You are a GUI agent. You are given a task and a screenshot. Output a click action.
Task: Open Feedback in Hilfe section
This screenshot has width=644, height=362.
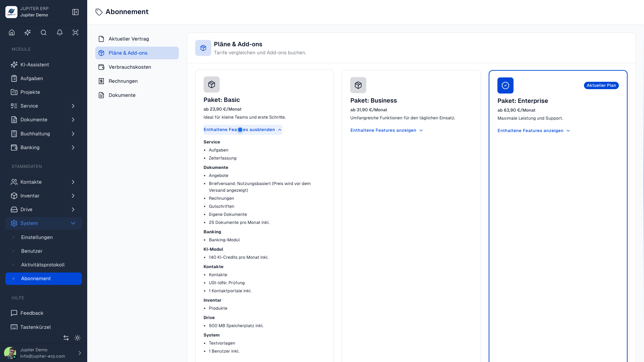tap(44, 313)
